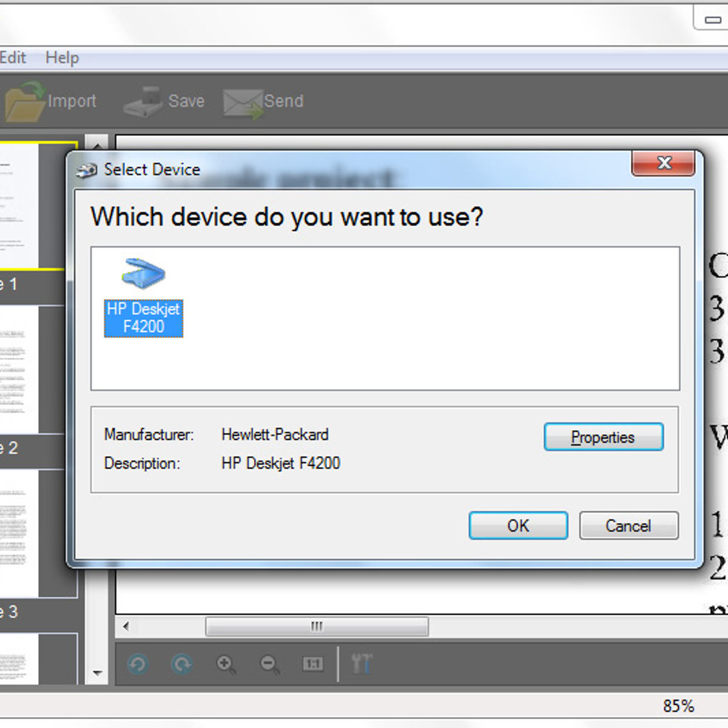Cancel the Select Device dialog
This screenshot has height=728, width=728.
[x=629, y=525]
